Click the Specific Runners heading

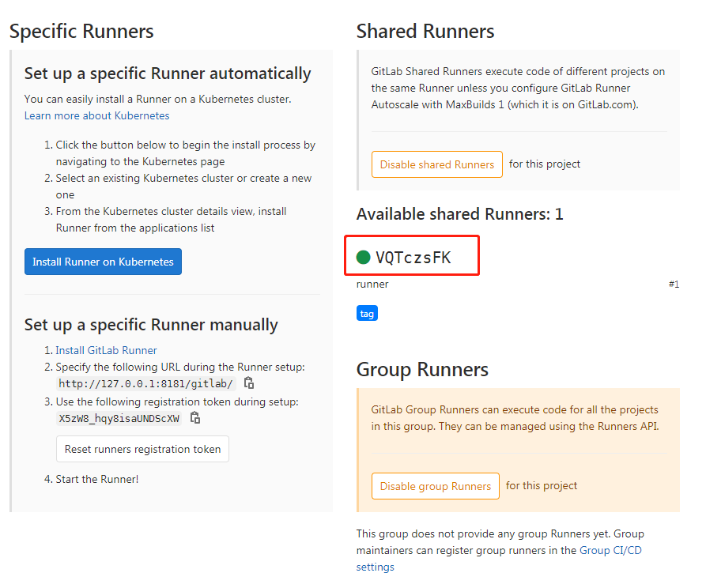coord(81,31)
